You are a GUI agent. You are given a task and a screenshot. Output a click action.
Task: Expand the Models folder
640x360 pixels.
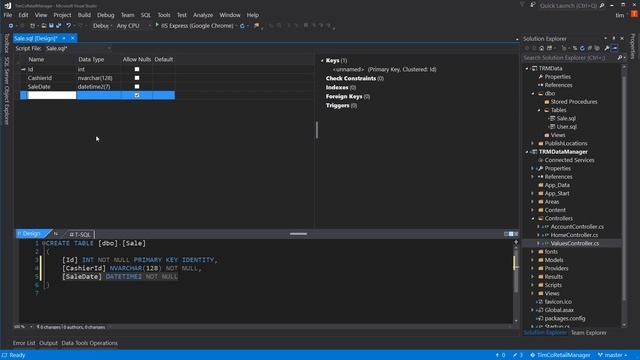[x=532, y=260]
